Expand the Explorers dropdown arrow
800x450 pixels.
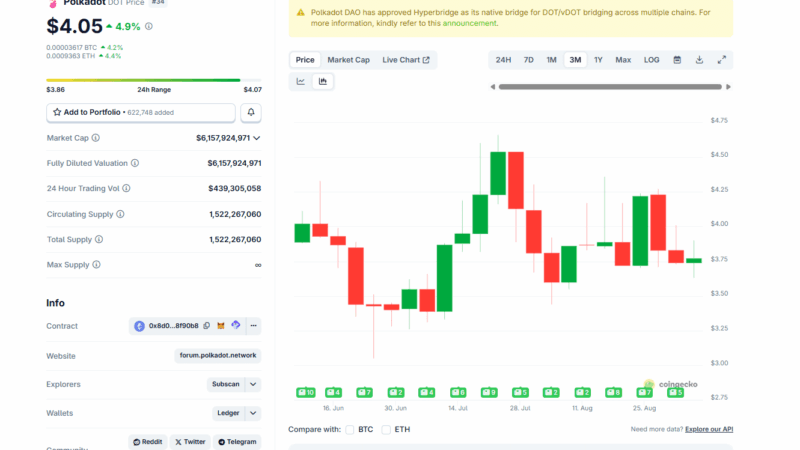[253, 384]
